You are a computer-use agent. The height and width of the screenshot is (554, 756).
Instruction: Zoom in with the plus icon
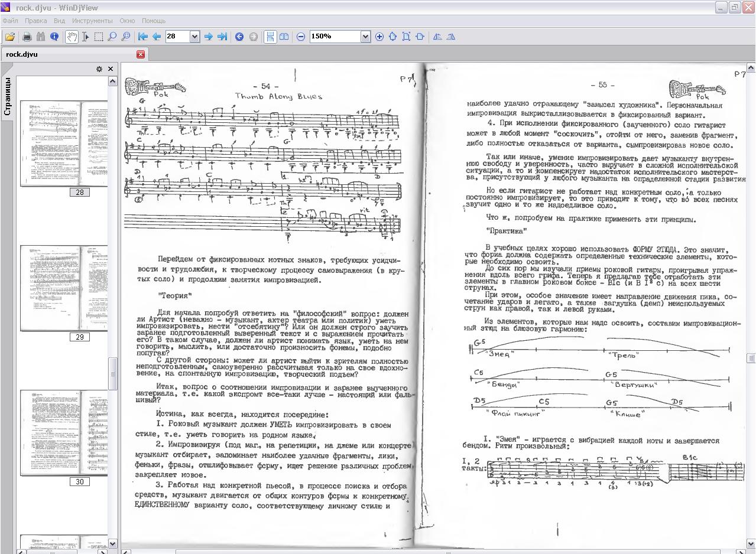(x=379, y=37)
